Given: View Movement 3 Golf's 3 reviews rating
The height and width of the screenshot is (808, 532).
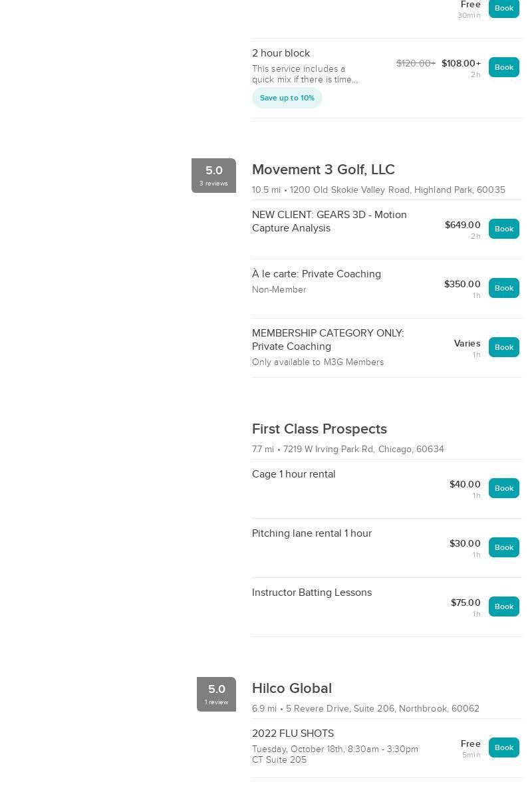Looking at the screenshot, I should coord(213,176).
